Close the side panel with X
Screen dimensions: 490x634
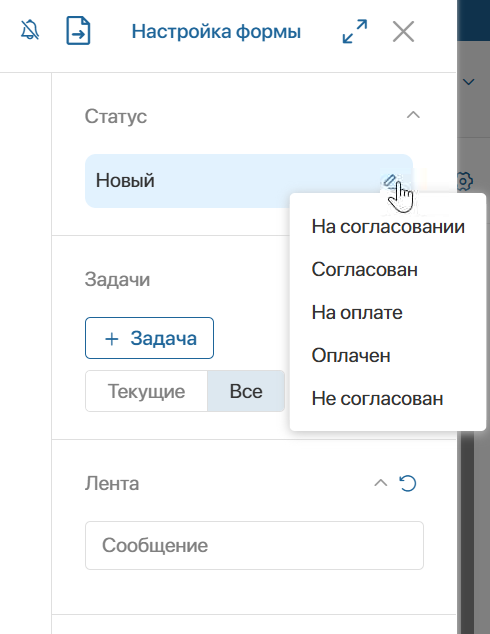point(403,31)
